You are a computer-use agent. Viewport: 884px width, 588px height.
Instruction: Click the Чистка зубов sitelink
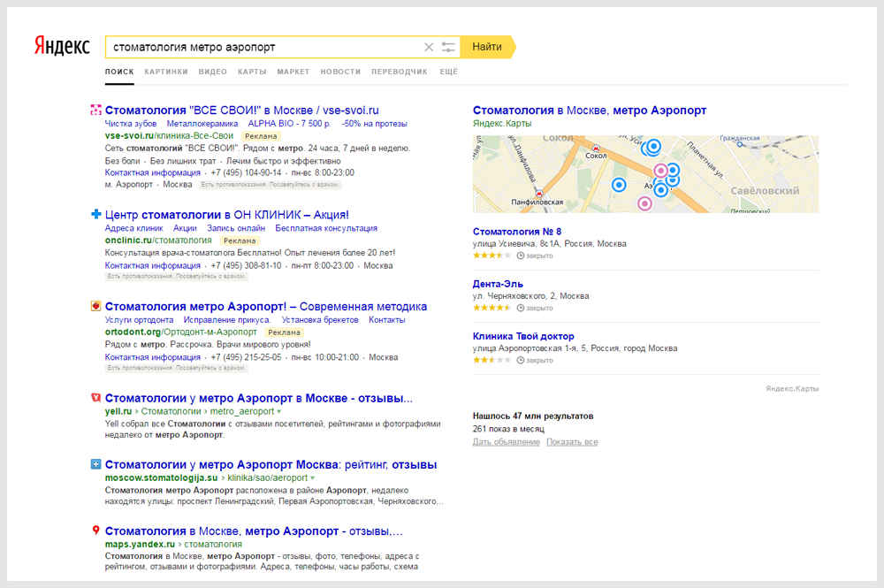[131, 124]
